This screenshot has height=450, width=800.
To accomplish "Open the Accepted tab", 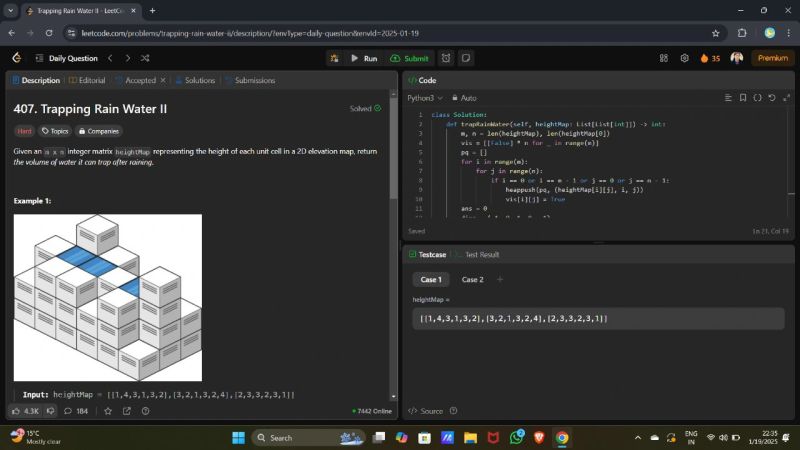I will click(x=136, y=80).
